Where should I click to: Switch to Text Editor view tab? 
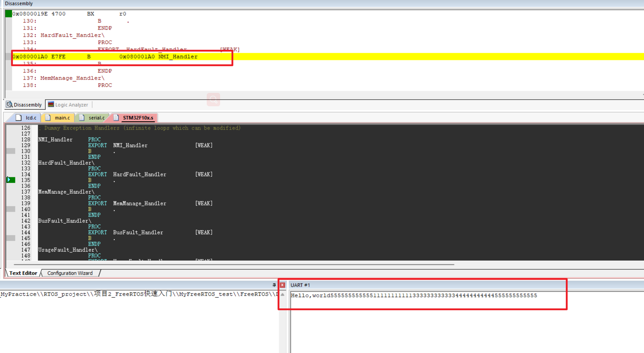point(23,273)
